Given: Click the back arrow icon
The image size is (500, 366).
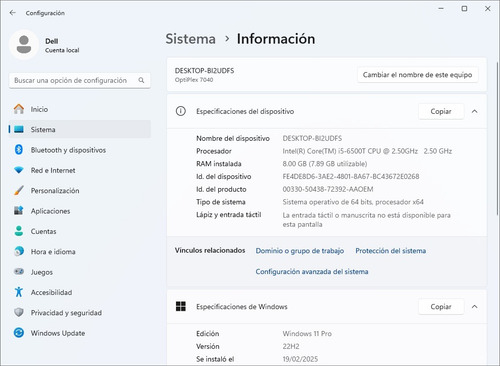Looking at the screenshot, I should coord(13,13).
